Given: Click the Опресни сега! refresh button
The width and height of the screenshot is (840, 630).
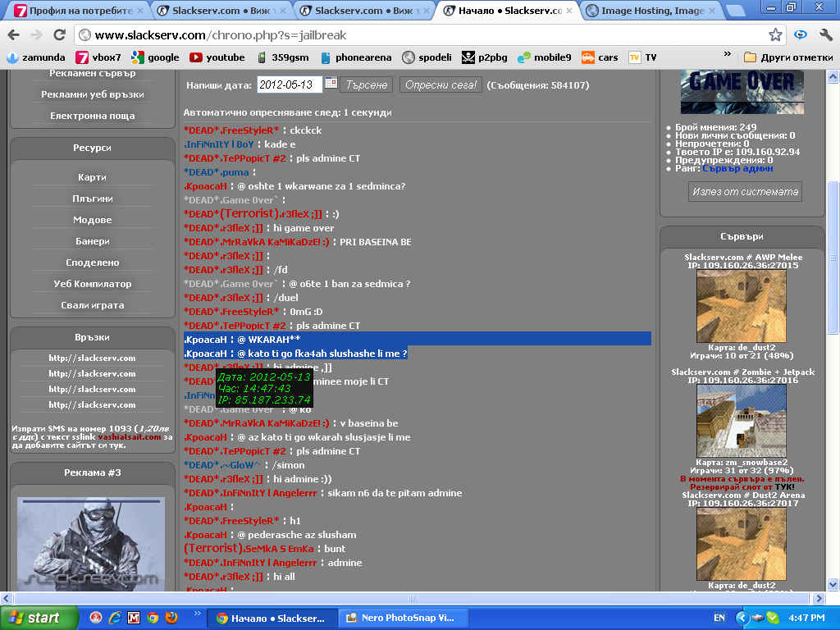Looking at the screenshot, I should pyautogui.click(x=441, y=84).
